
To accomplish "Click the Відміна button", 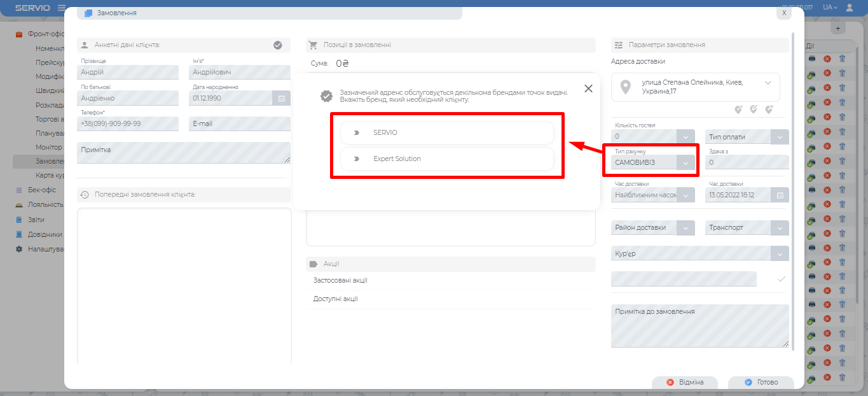I will click(x=685, y=383).
